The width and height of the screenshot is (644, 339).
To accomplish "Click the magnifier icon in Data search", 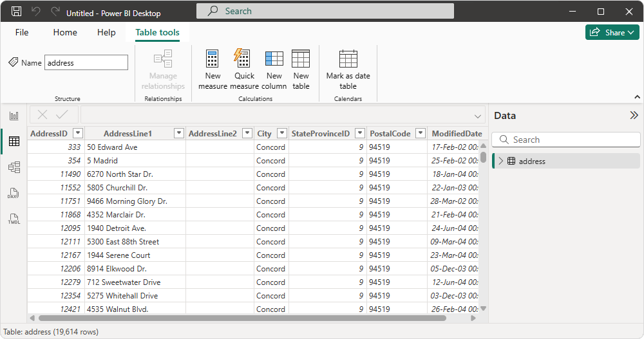I will (504, 140).
